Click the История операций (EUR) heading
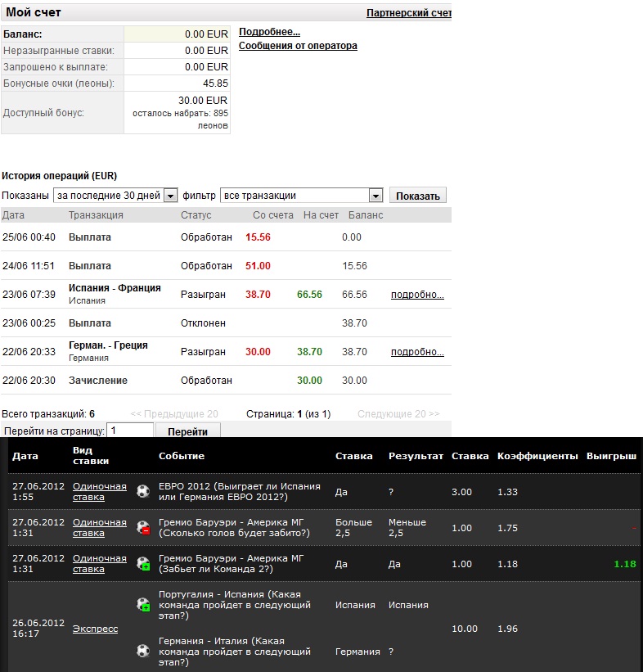This screenshot has height=672, width=643. click(x=59, y=176)
